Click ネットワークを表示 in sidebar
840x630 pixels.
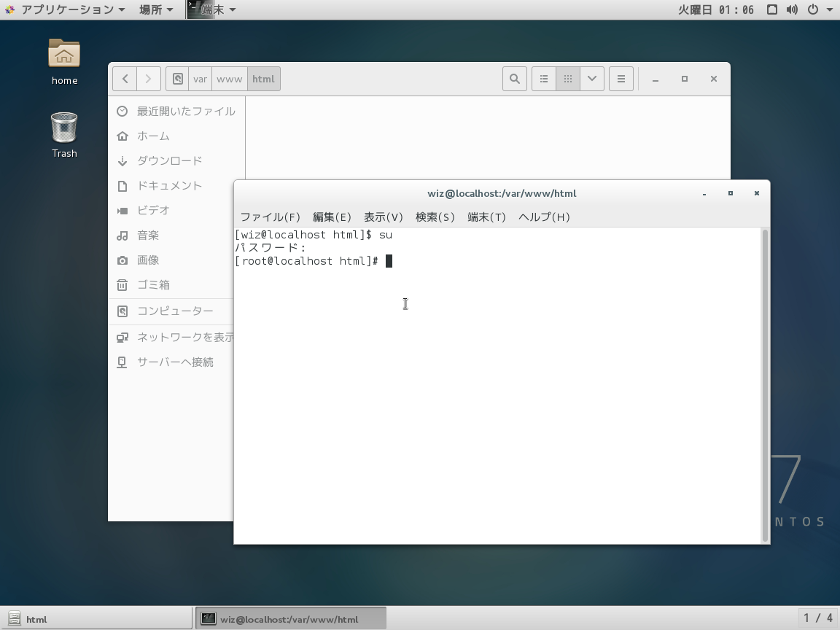click(x=171, y=338)
